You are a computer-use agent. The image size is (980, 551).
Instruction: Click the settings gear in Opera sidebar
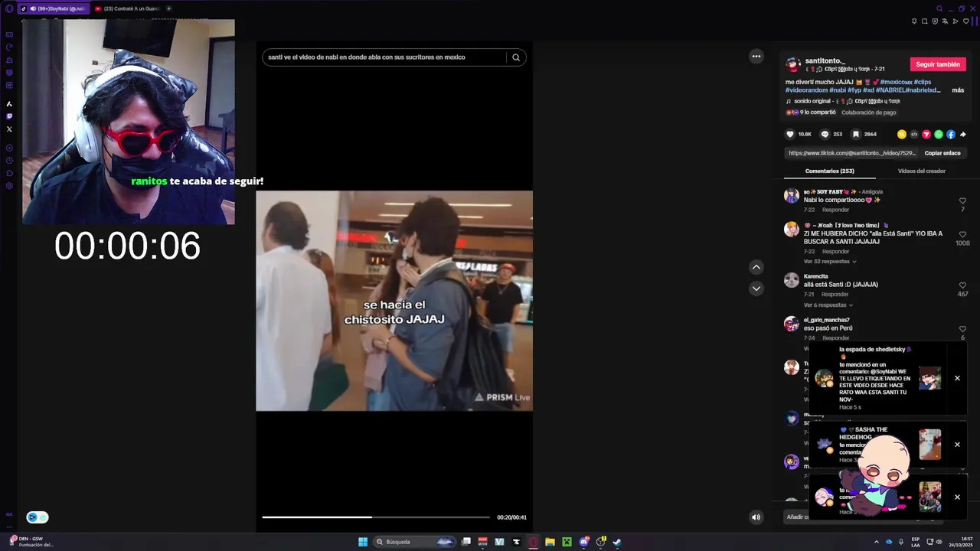pyautogui.click(x=9, y=186)
